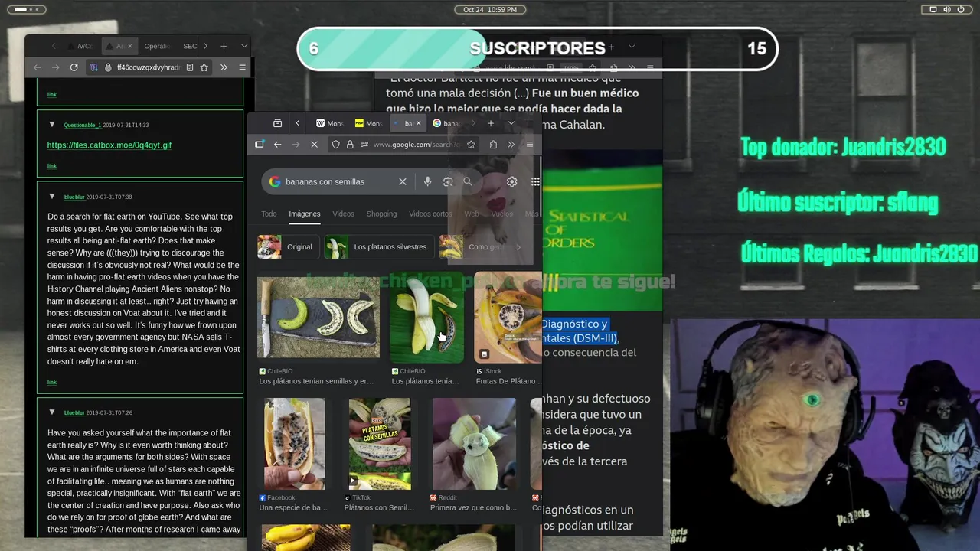
Task: Open the Shopping search tab
Action: click(381, 214)
